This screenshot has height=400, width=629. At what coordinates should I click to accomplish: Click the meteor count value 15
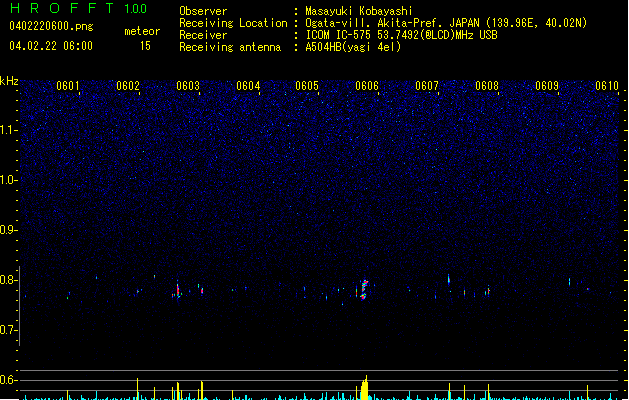[x=145, y=46]
